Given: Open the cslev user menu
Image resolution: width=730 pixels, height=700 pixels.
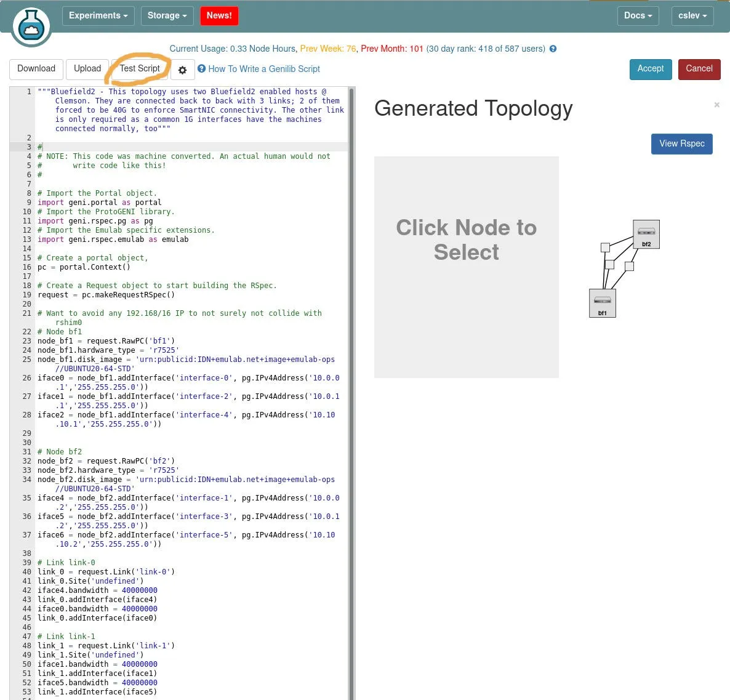Looking at the screenshot, I should click(692, 16).
